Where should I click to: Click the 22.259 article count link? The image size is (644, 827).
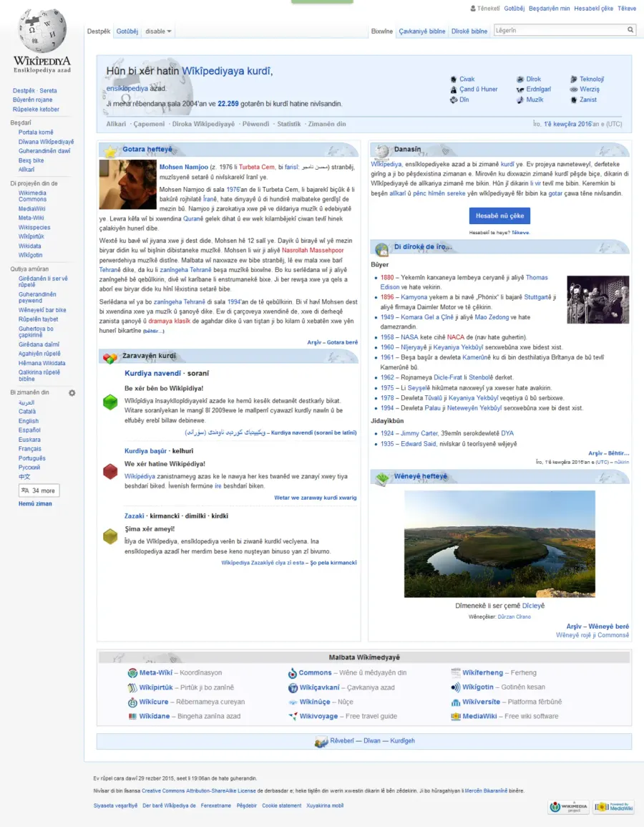(x=228, y=104)
